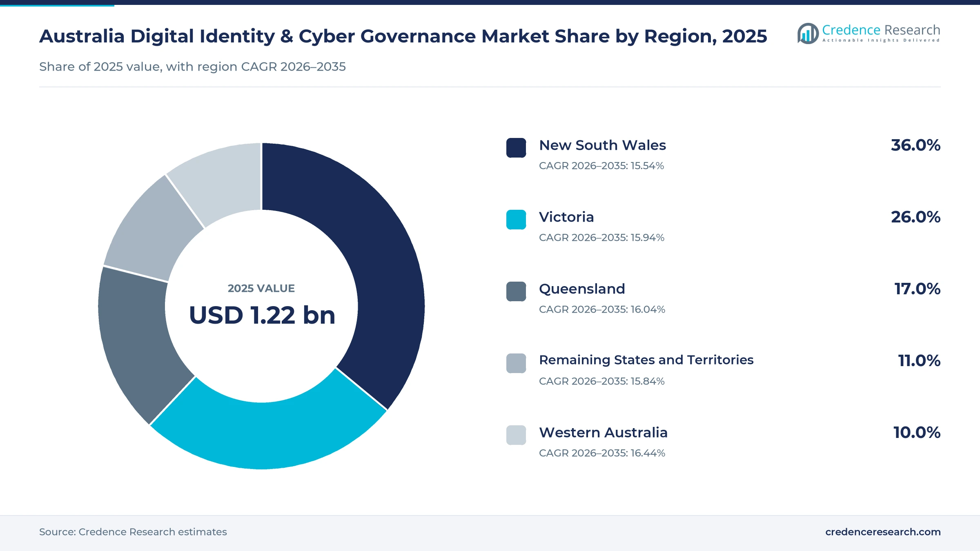This screenshot has height=551, width=980.
Task: Click the 'CAGR 2026–2035: 16.44%' text
Action: [602, 453]
